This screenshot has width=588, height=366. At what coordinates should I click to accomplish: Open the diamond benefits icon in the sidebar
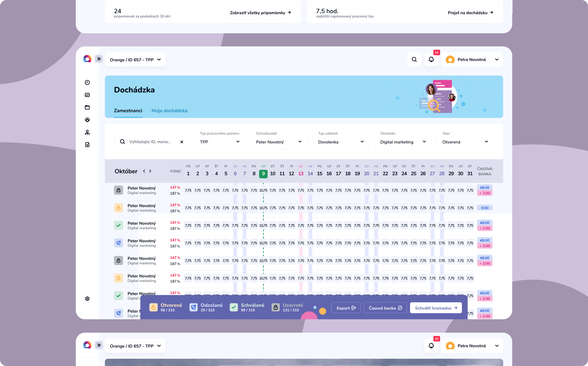(x=87, y=120)
